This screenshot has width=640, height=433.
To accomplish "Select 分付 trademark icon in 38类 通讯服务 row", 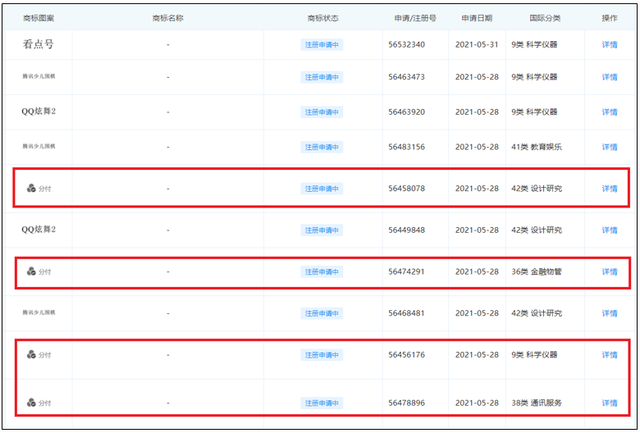I will pyautogui.click(x=39, y=403).
